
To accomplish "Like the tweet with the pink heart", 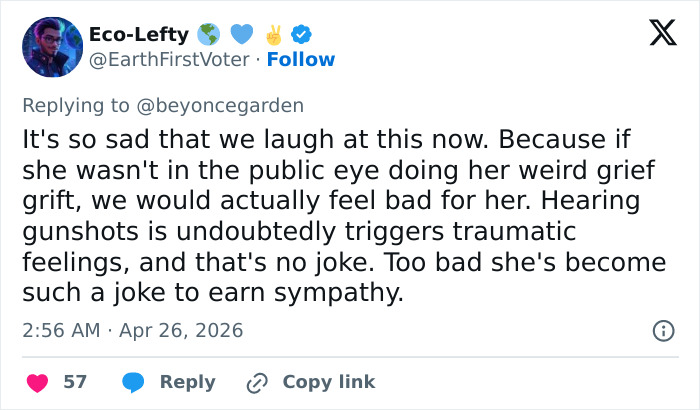I will point(36,382).
